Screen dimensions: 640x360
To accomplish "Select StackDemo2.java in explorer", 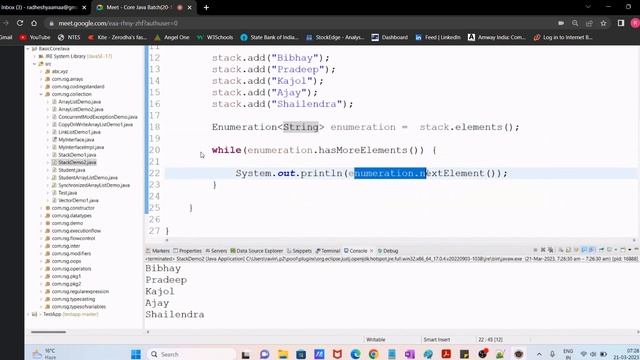I will tap(77, 162).
